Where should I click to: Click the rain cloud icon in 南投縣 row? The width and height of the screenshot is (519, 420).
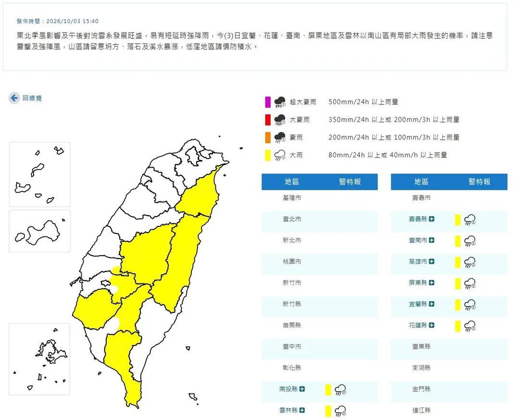[x=340, y=390]
